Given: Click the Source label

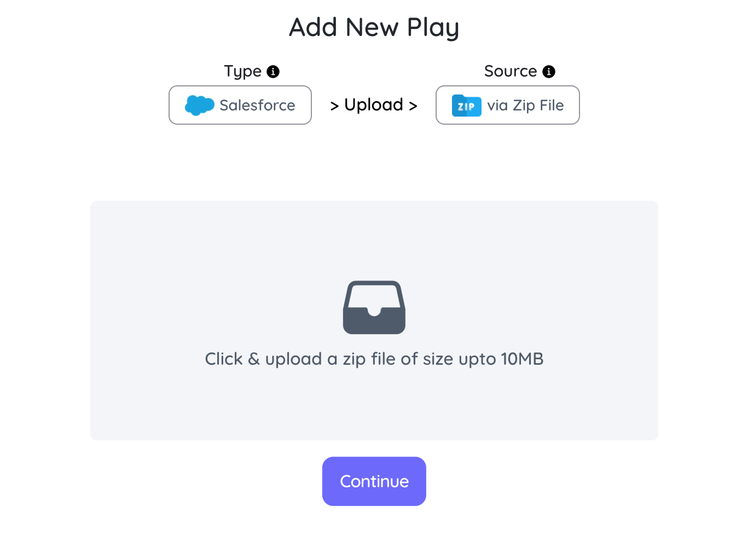Looking at the screenshot, I should click(x=511, y=71).
